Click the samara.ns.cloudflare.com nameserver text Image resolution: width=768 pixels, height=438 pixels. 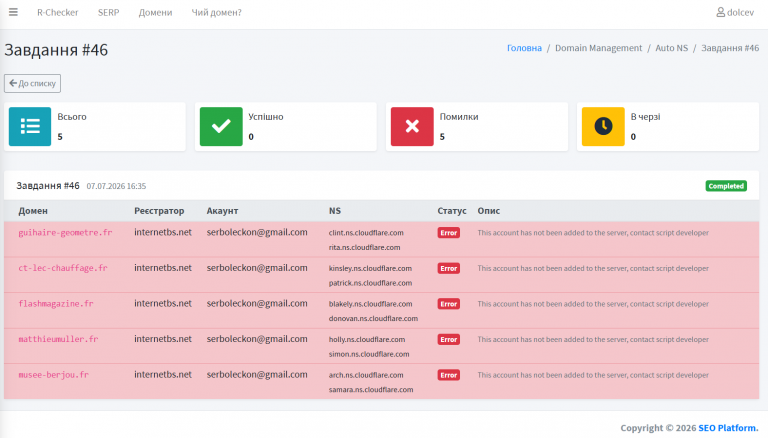click(x=371, y=389)
